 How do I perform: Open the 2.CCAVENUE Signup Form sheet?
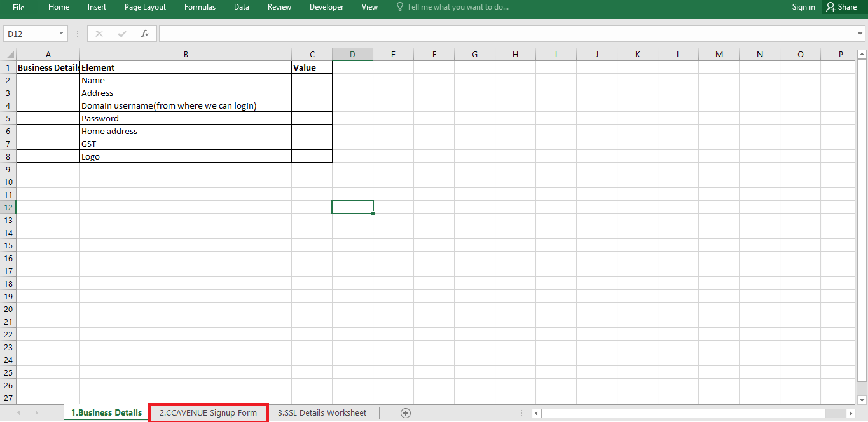(x=208, y=413)
